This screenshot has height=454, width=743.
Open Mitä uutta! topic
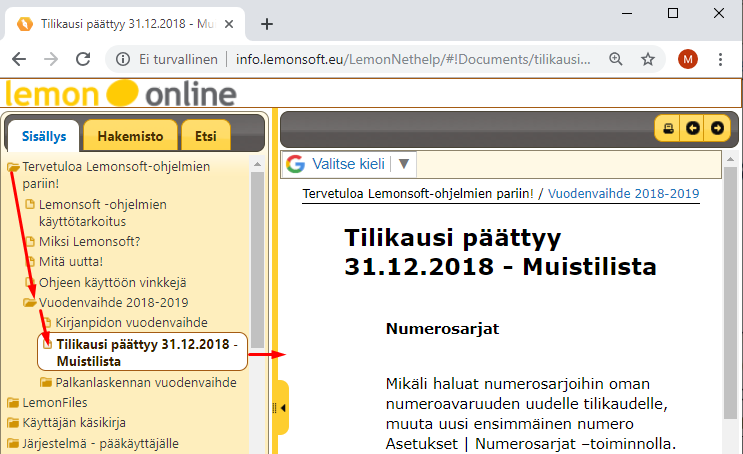(x=71, y=262)
